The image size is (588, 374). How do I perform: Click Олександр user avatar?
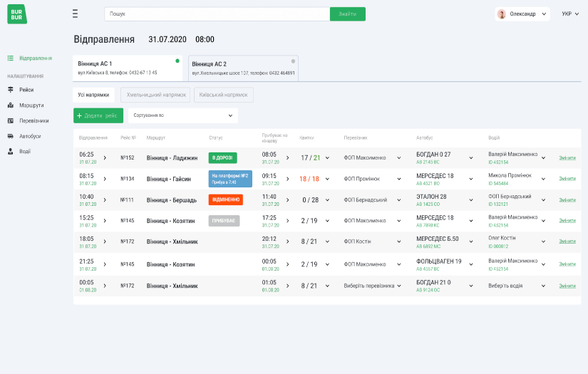tap(501, 14)
